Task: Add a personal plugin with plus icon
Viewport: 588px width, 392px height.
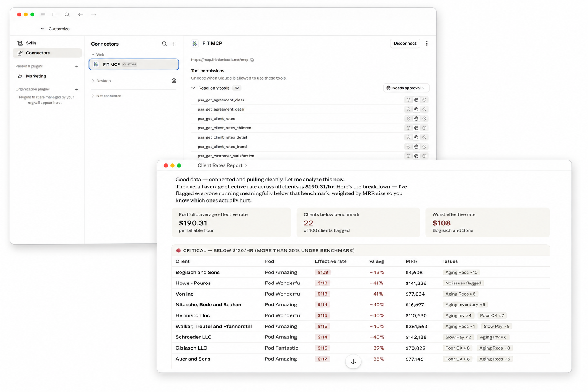Action: 77,66
